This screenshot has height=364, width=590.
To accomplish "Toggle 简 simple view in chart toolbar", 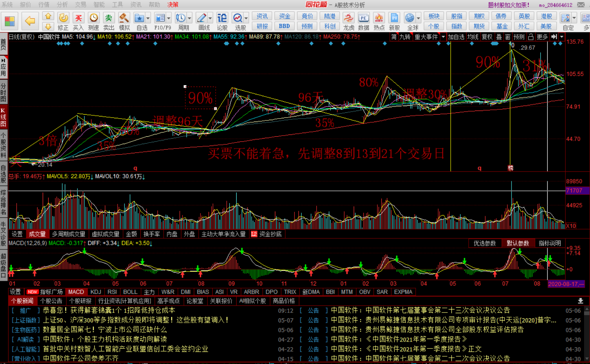I will (x=394, y=37).
